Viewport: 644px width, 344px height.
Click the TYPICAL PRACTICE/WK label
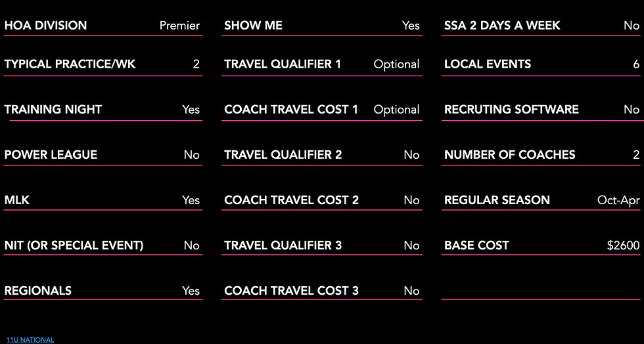click(x=70, y=64)
